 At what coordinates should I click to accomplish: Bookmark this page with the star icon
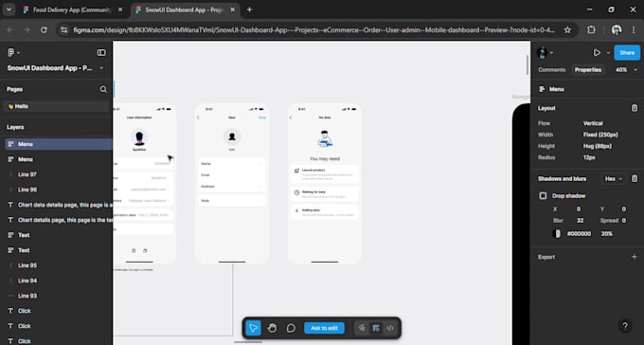(567, 30)
